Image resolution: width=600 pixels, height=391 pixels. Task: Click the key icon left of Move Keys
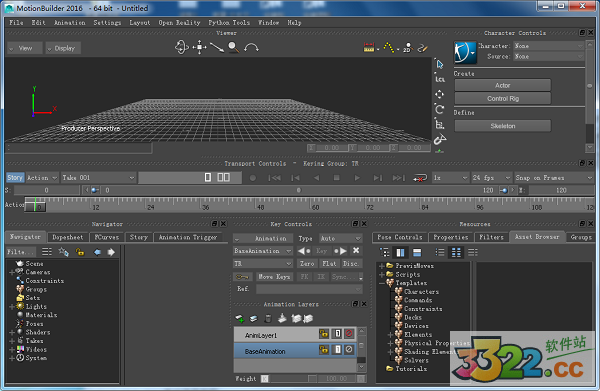pos(243,277)
